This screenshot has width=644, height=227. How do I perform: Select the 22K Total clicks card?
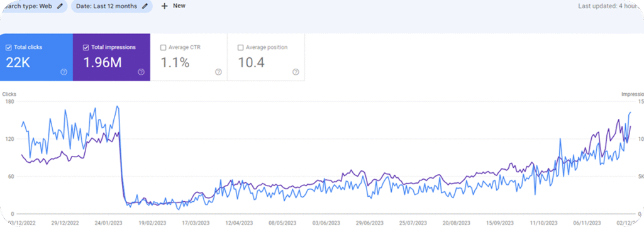[36, 57]
